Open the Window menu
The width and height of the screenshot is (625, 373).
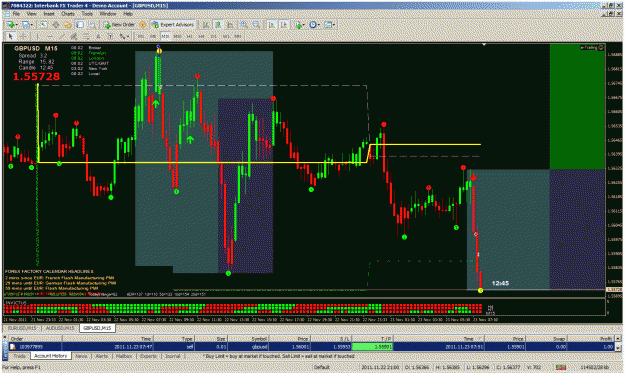click(108, 14)
